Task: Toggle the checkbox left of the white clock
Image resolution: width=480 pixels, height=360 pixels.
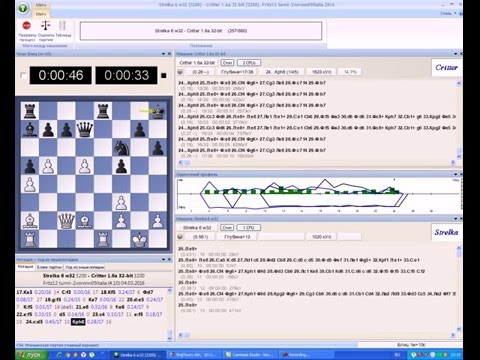Action: [23, 75]
